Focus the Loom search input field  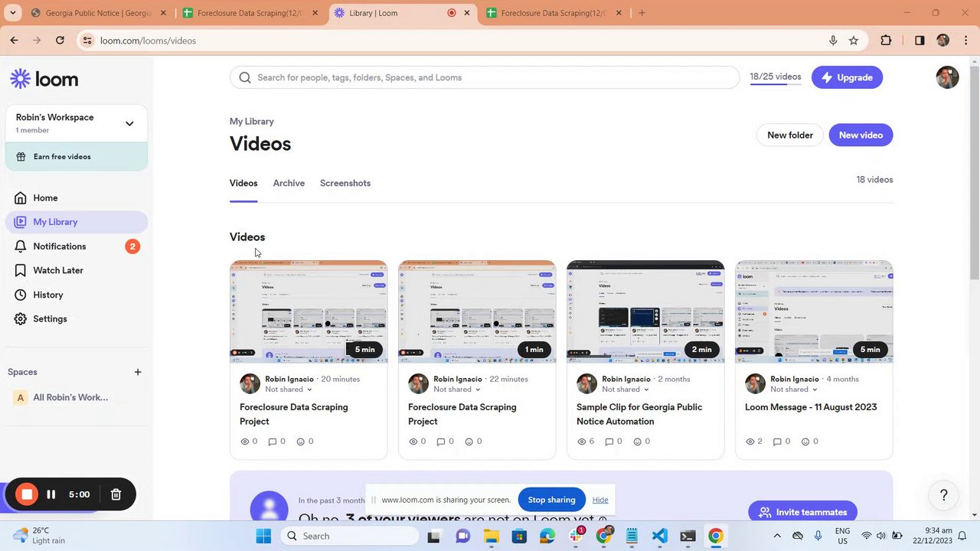point(485,77)
